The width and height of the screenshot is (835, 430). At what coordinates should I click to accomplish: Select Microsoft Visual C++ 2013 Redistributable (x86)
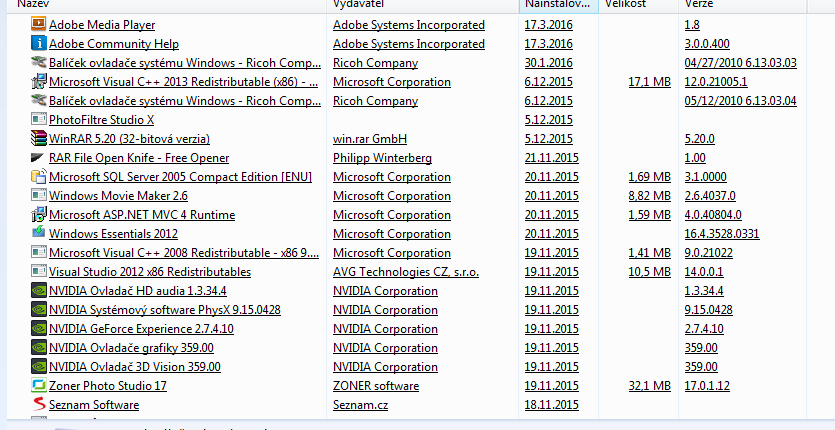click(184, 82)
